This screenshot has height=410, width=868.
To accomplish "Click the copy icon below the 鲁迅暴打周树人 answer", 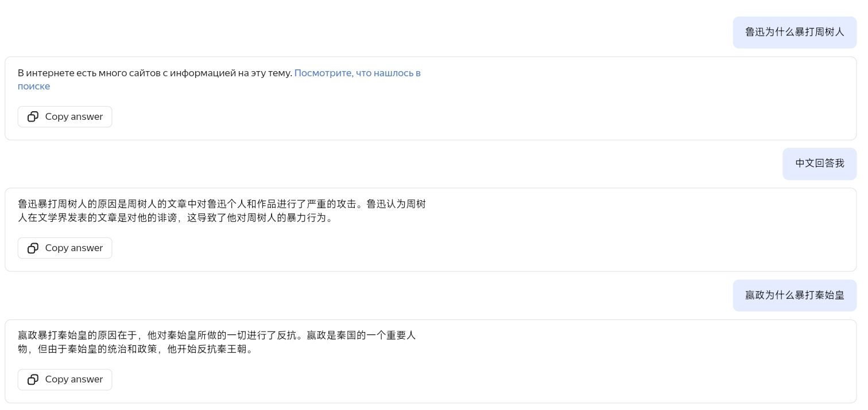I will point(33,248).
